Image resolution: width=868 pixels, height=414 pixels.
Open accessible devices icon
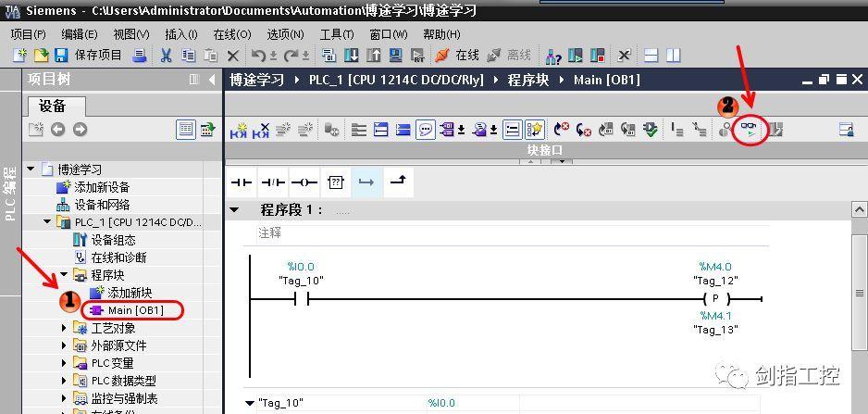(x=553, y=55)
